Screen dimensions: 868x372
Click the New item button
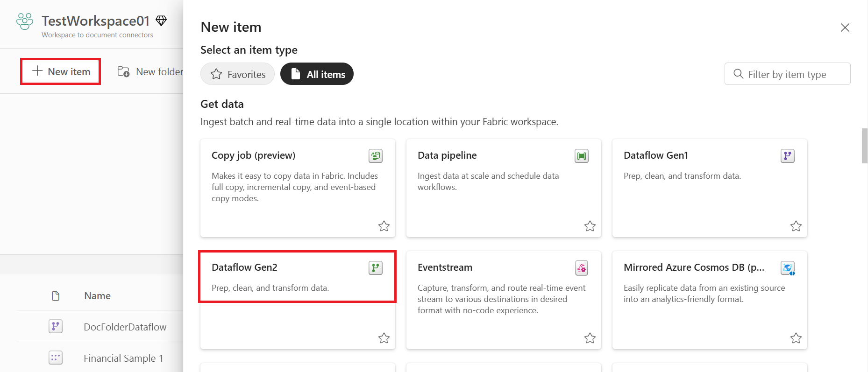61,71
